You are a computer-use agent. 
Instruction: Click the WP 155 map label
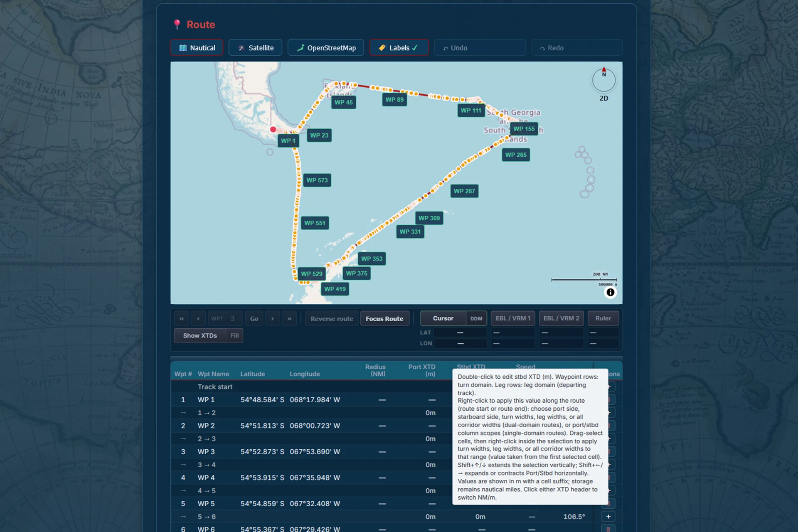(x=524, y=129)
